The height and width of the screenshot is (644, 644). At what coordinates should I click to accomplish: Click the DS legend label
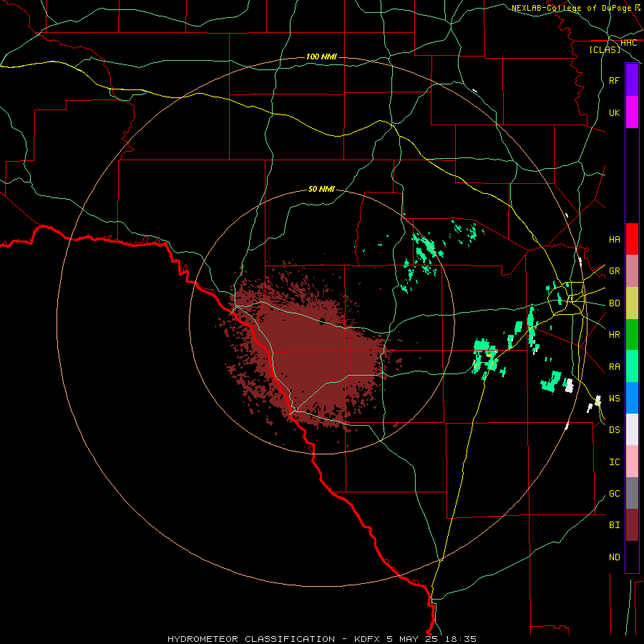point(614,430)
